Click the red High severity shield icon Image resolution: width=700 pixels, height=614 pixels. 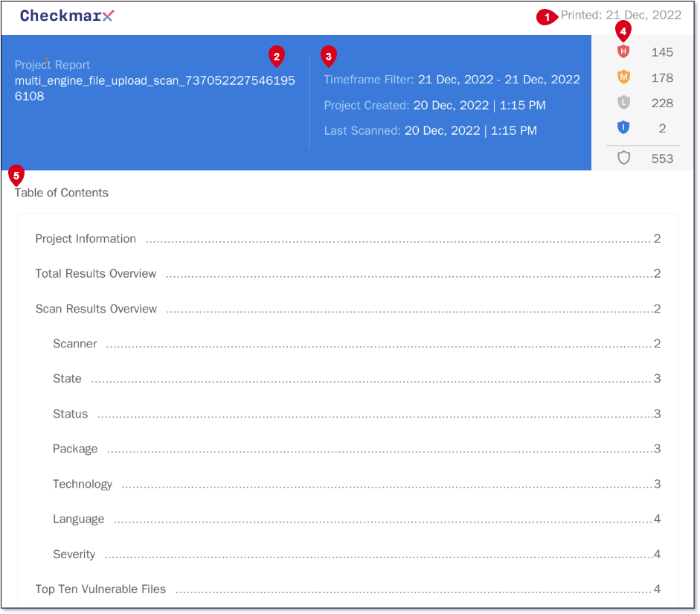(623, 51)
